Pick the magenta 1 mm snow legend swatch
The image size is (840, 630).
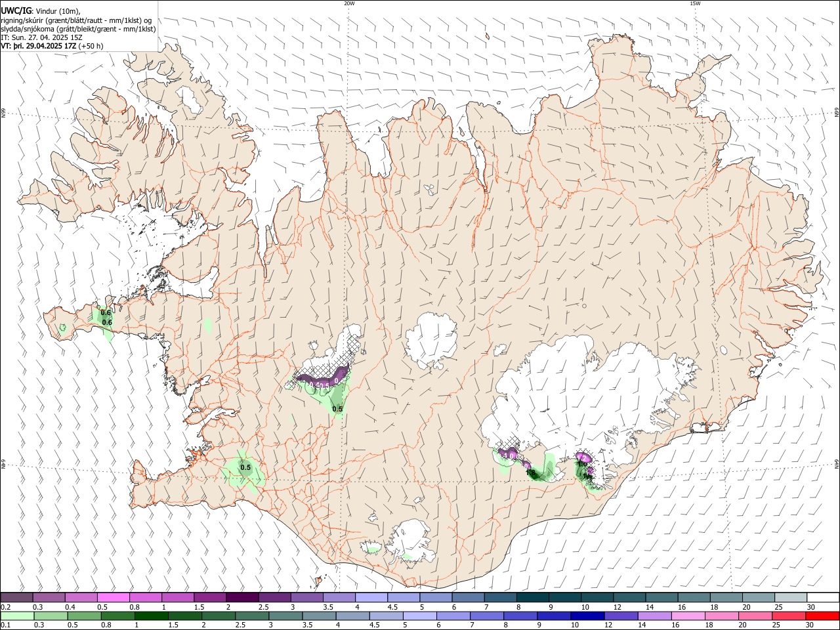[177, 597]
